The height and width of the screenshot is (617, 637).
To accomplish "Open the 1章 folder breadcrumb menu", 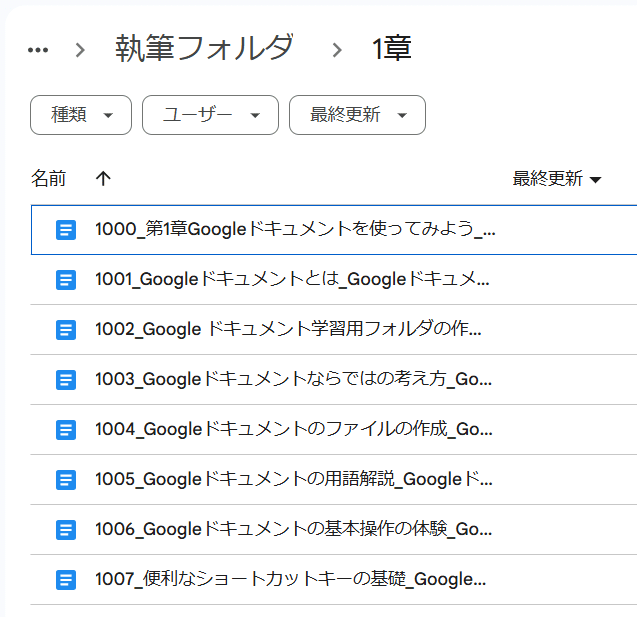I will click(392, 48).
